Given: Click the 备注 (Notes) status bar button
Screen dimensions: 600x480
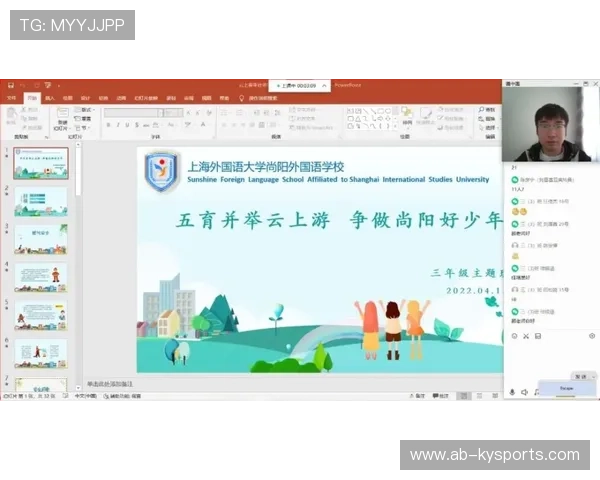Looking at the screenshot, I should click(417, 396).
